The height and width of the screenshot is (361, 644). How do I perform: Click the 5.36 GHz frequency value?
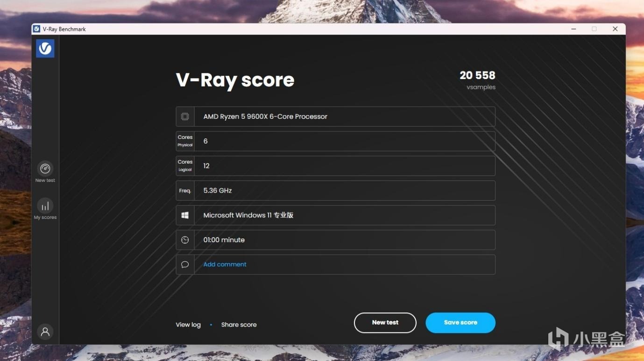tap(218, 190)
